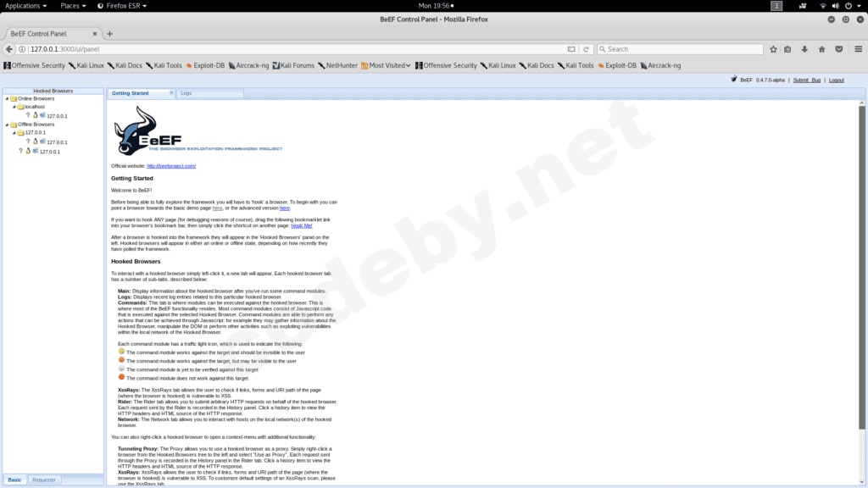
Task: Open the Pocket icon in toolbar
Action: pyautogui.click(x=839, y=49)
